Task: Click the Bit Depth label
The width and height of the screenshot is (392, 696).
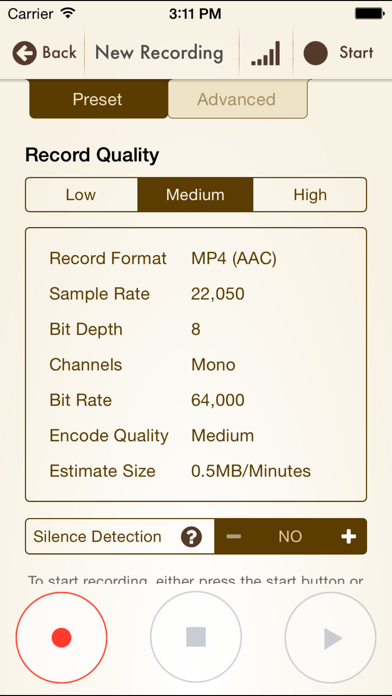Action: pos(86,329)
